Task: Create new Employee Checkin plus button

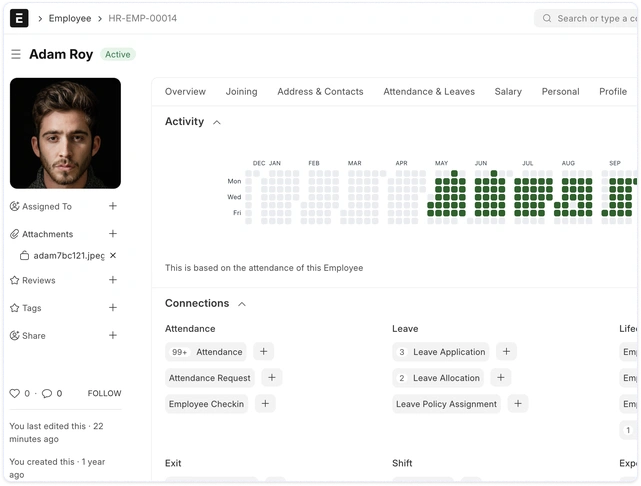Action: (x=265, y=404)
